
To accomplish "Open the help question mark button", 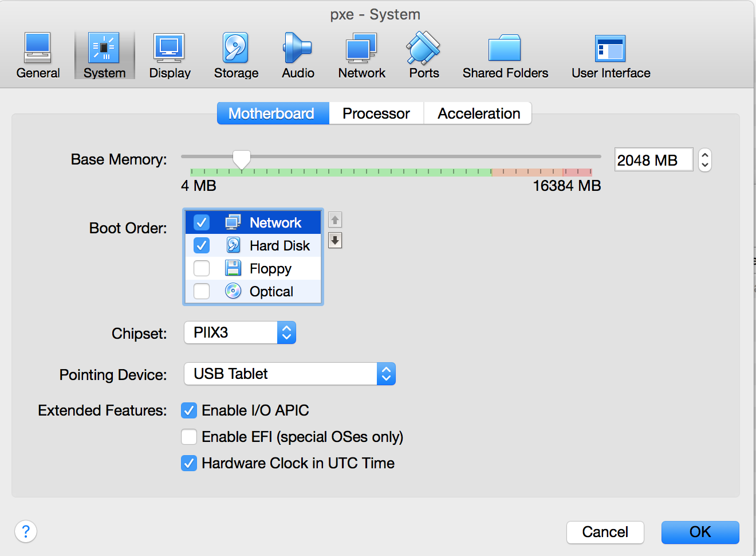I will [26, 531].
